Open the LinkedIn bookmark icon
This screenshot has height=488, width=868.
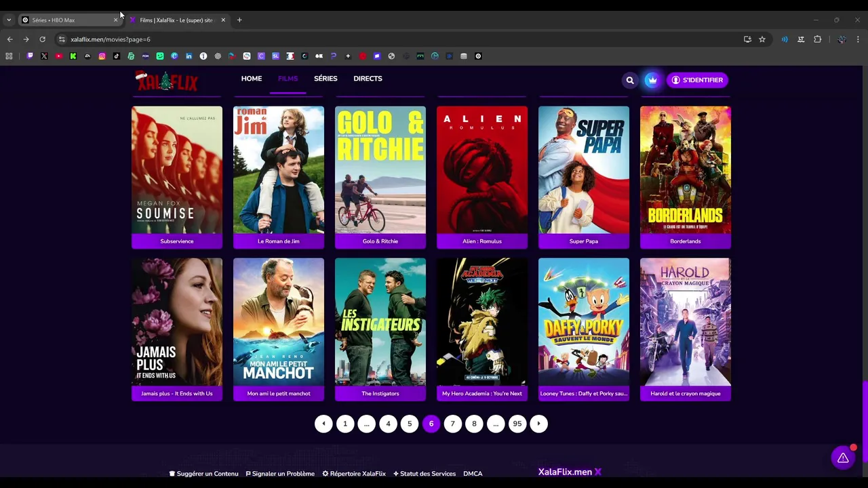(189, 56)
